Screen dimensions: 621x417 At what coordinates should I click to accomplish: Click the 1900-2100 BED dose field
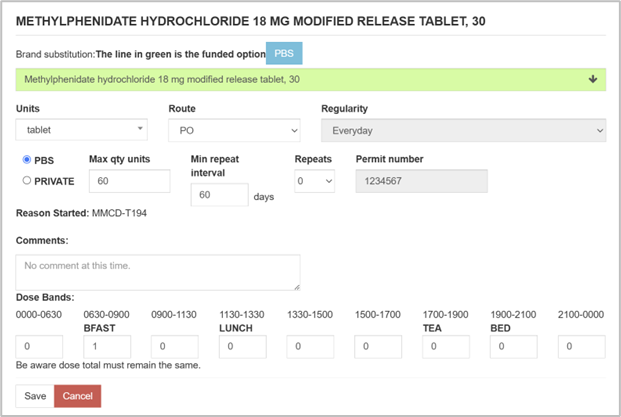coord(513,347)
